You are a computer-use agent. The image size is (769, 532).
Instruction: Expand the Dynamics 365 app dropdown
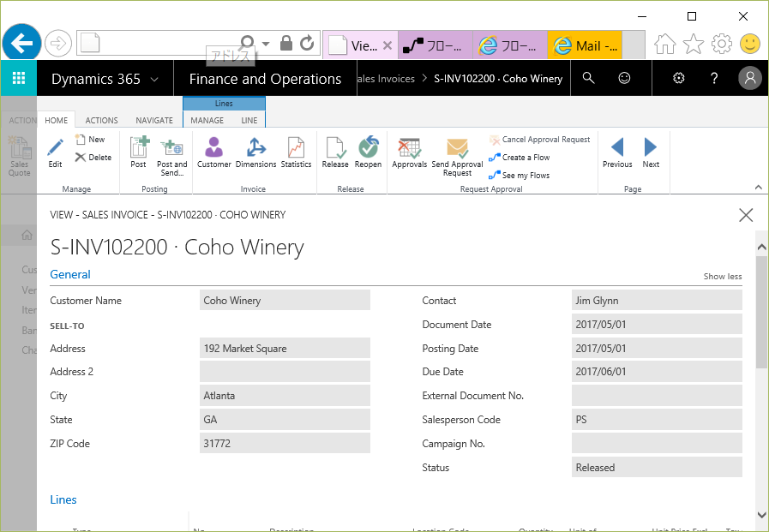154,79
